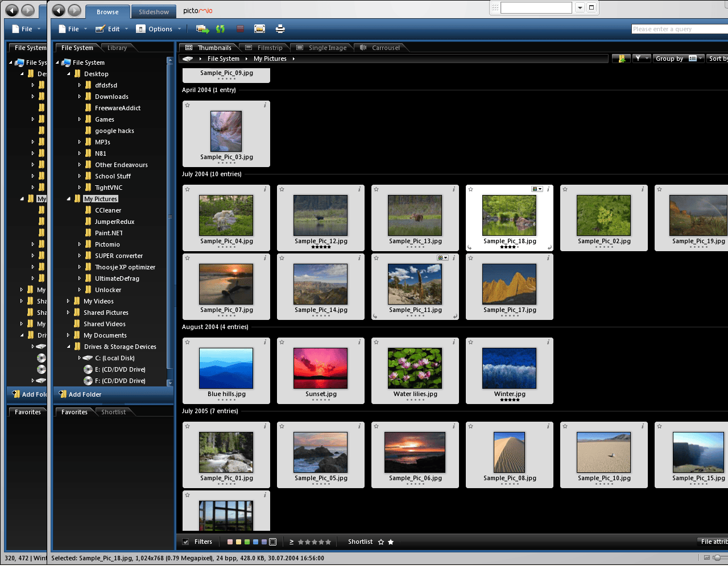Expand the My Videos folder node

click(x=68, y=301)
